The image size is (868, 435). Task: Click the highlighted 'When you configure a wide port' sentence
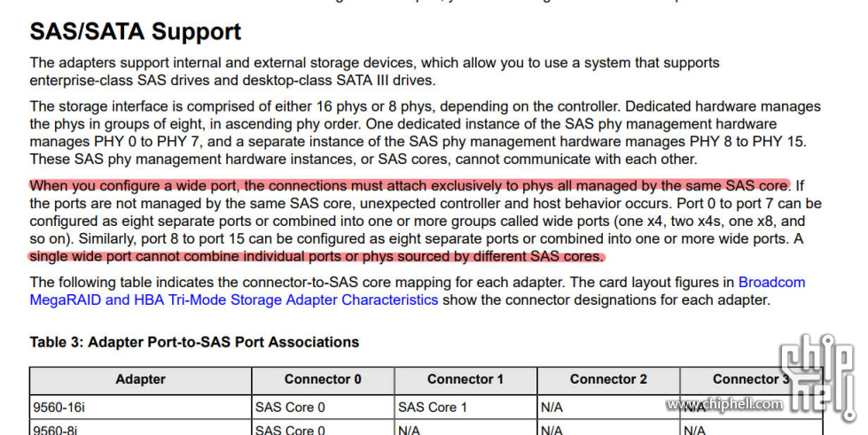pos(411,185)
